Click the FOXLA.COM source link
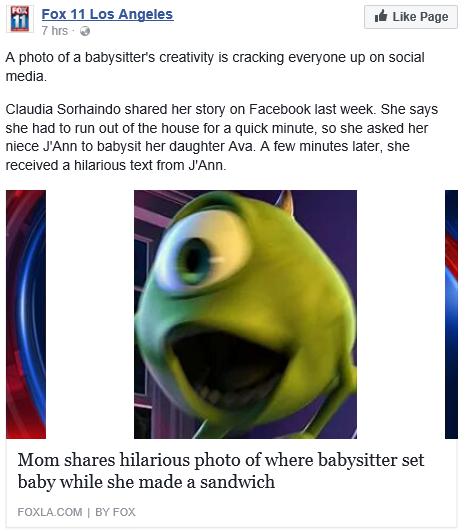Image resolution: width=465 pixels, height=532 pixels. coord(50,512)
